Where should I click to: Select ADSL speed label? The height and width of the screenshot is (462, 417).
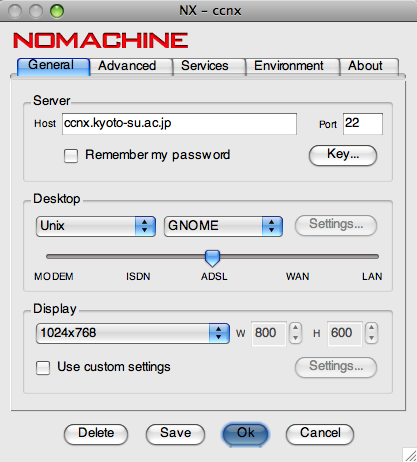[x=214, y=276]
